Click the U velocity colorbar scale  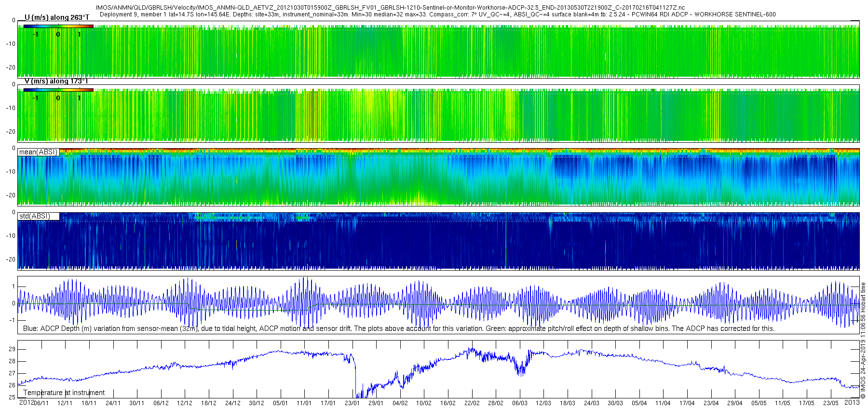[58, 26]
